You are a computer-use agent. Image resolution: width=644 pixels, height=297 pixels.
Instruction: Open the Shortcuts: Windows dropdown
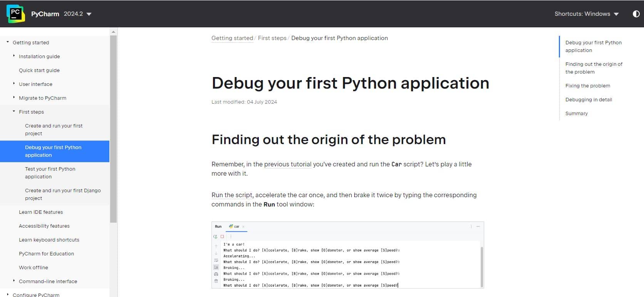(586, 14)
